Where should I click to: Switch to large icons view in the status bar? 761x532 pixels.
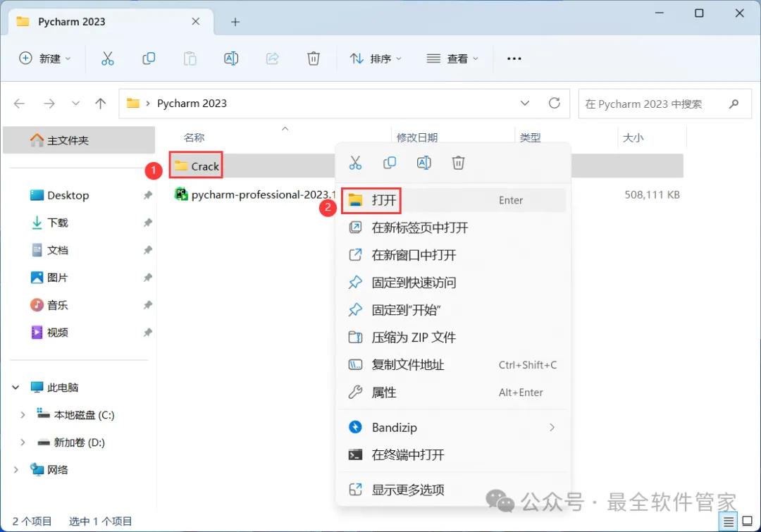click(x=748, y=522)
